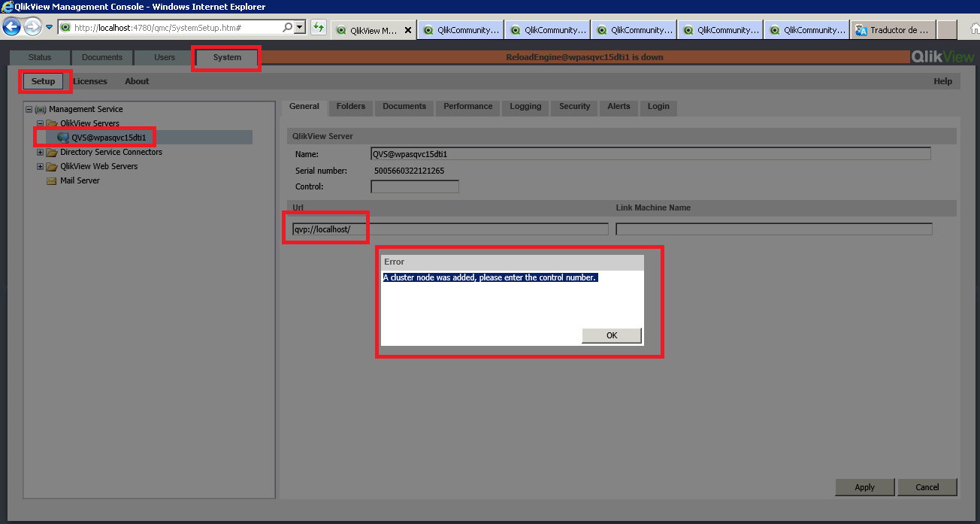This screenshot has height=524, width=980.
Task: Click the Mail Server envelope icon
Action: pos(52,180)
